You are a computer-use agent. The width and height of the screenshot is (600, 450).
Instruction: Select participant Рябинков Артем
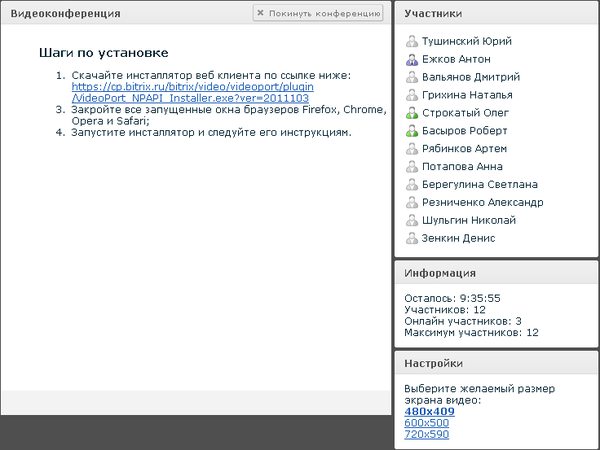coord(466,149)
